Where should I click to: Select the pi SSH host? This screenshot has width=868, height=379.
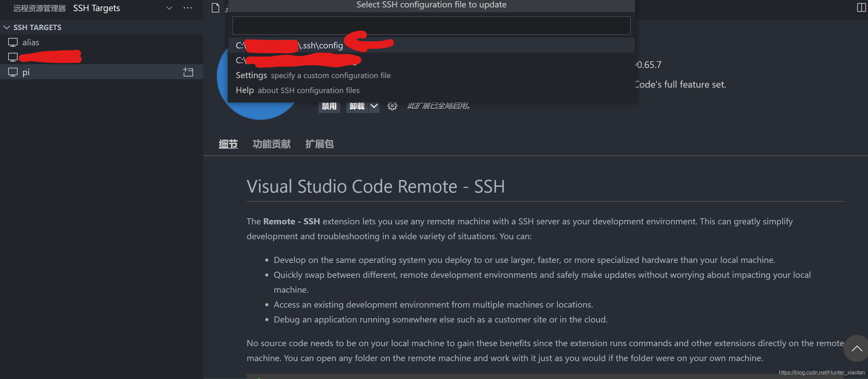[102, 72]
